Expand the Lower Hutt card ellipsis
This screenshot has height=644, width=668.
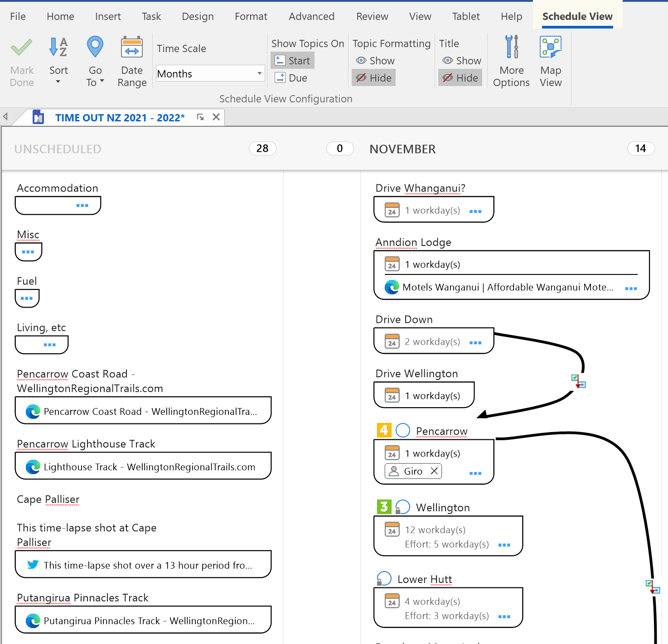click(x=504, y=617)
